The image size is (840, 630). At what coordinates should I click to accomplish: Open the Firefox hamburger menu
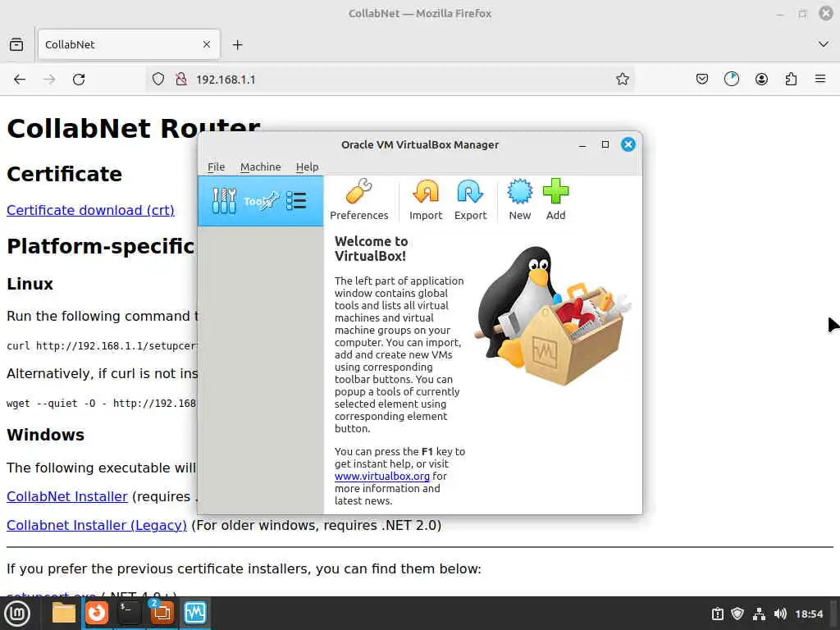820,80
